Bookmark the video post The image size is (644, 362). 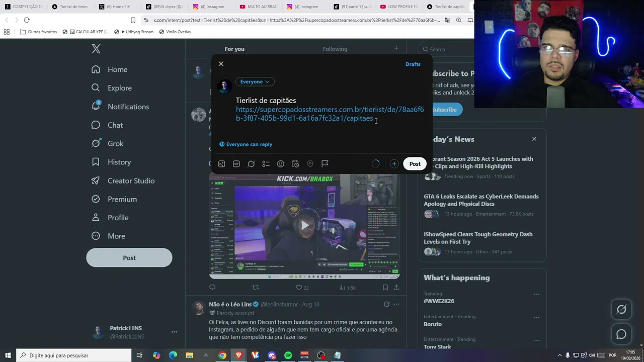(385, 288)
